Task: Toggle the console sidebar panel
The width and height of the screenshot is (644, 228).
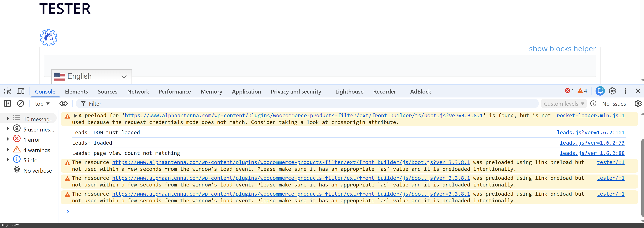Action: click(x=7, y=103)
